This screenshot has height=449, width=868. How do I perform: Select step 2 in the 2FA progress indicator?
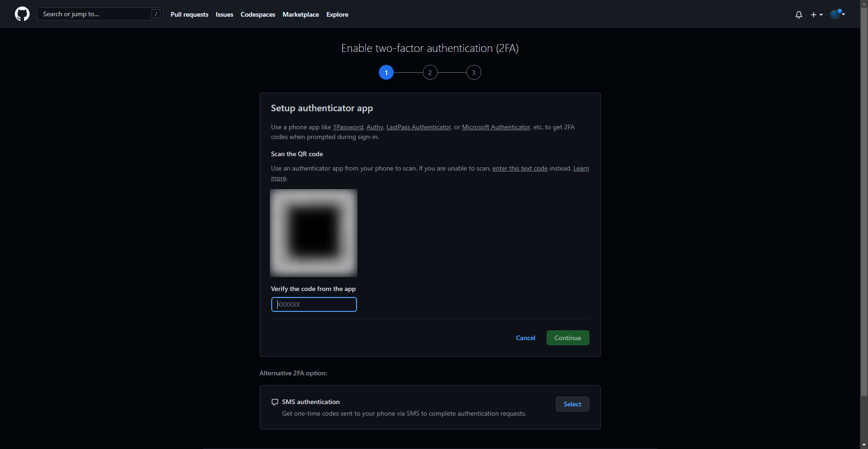430,72
